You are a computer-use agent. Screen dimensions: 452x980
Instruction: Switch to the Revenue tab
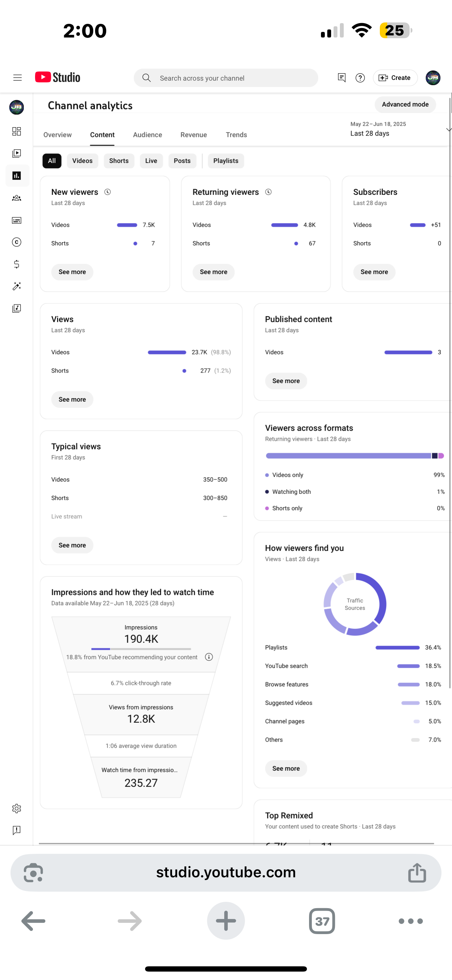click(194, 135)
